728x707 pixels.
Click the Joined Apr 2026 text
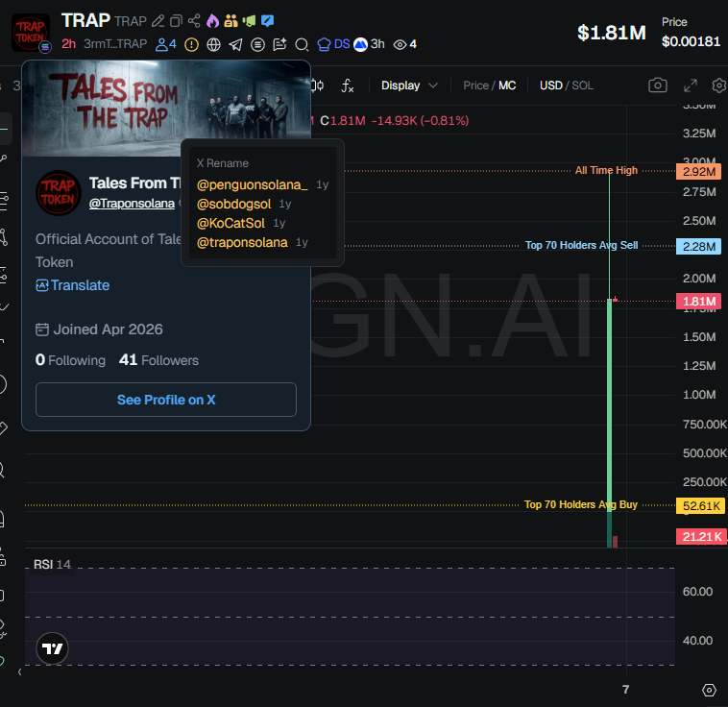tap(99, 329)
